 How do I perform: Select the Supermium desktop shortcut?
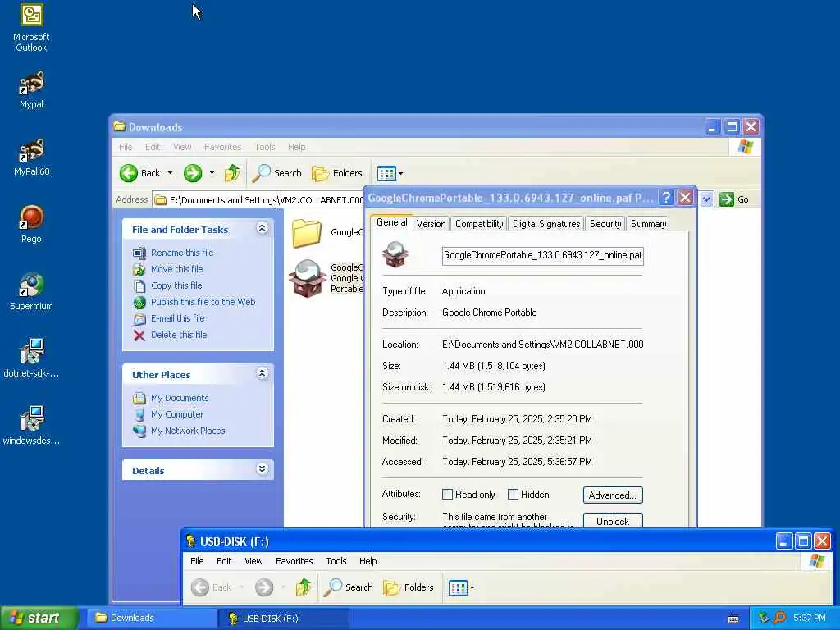[31, 291]
